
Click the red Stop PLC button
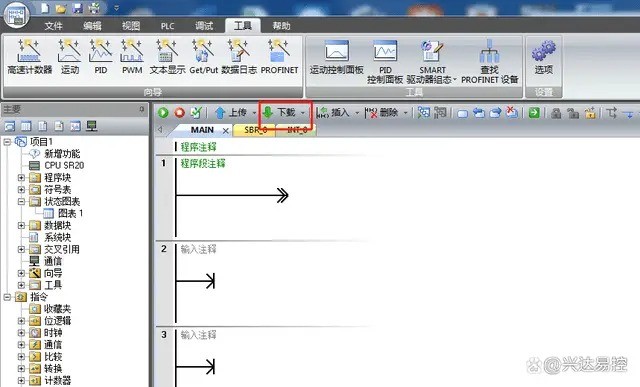coord(180,112)
